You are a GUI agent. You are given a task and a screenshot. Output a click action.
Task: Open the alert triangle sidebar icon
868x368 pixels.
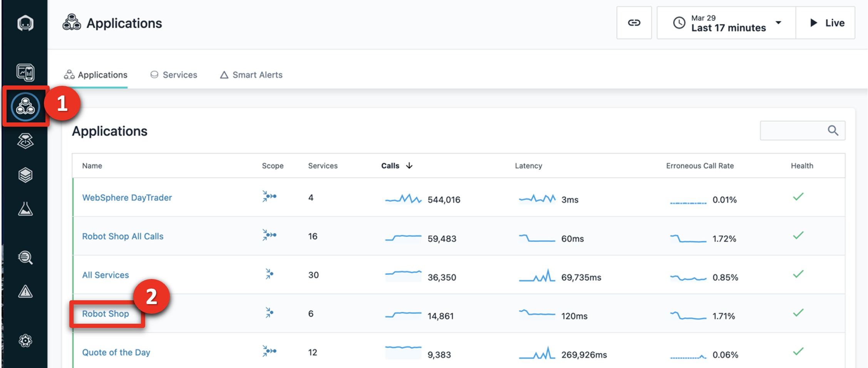[25, 291]
